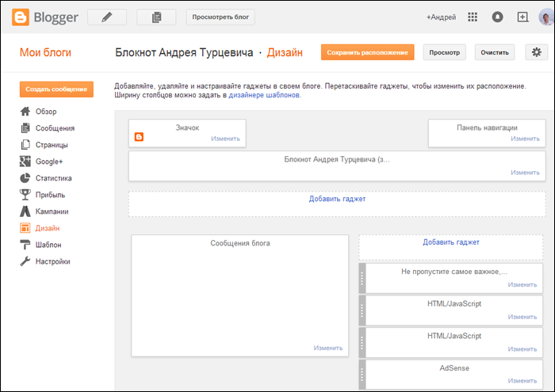Open the user profile avatar
Viewport: 555px width, 392px height.
(545, 17)
